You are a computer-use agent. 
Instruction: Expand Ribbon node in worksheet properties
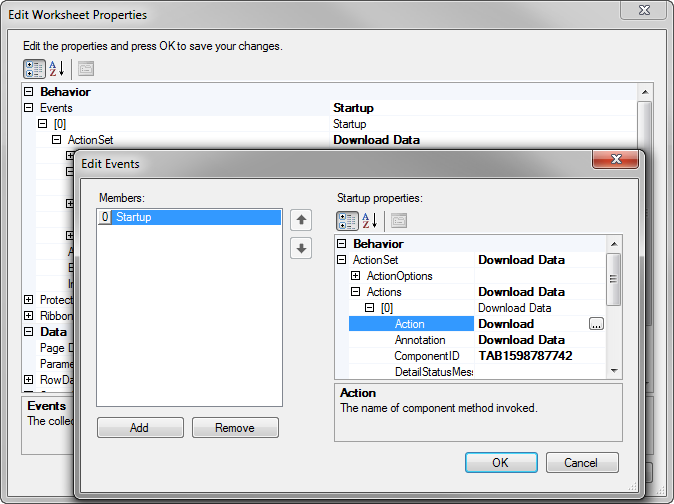coord(29,316)
